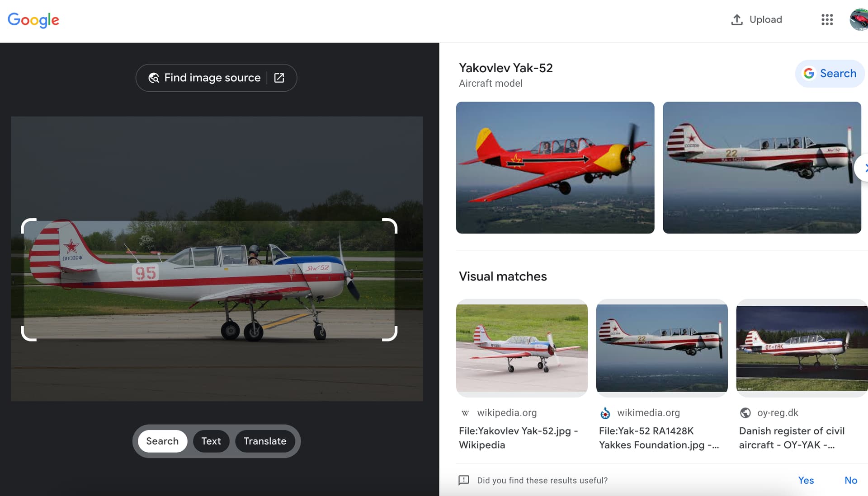Switch to the Text mode tab

coord(211,441)
